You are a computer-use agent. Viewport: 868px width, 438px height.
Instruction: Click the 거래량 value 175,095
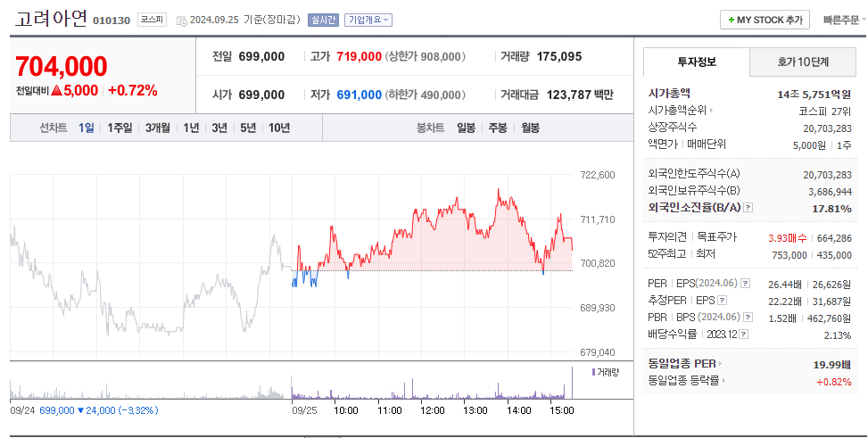559,56
